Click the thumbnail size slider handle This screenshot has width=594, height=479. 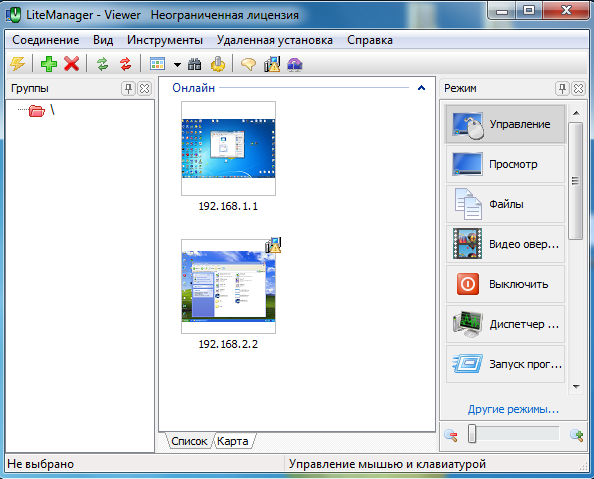tap(472, 434)
